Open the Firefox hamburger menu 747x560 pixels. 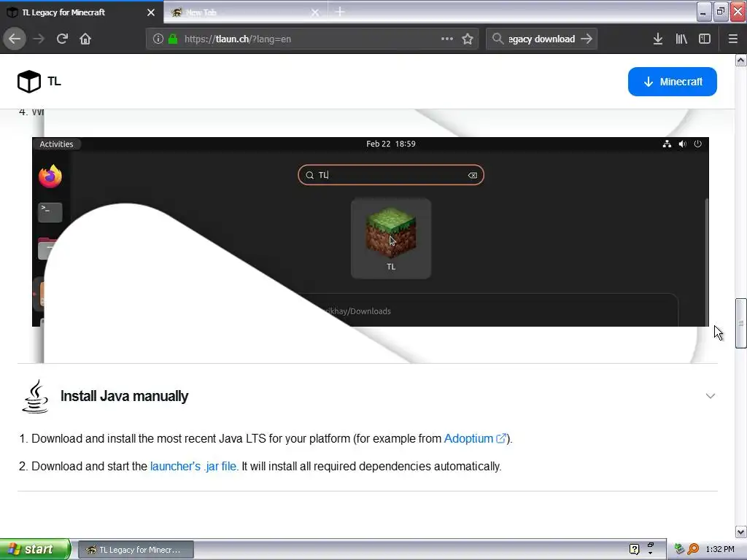click(733, 39)
